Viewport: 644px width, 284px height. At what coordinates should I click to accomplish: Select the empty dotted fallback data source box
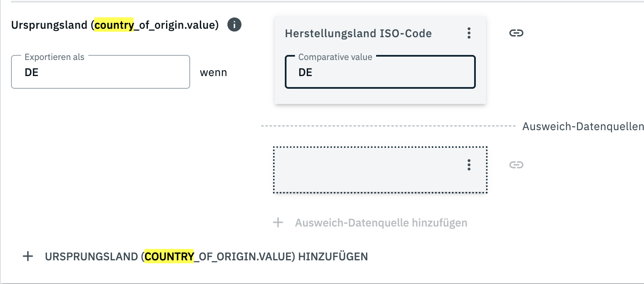368,170
